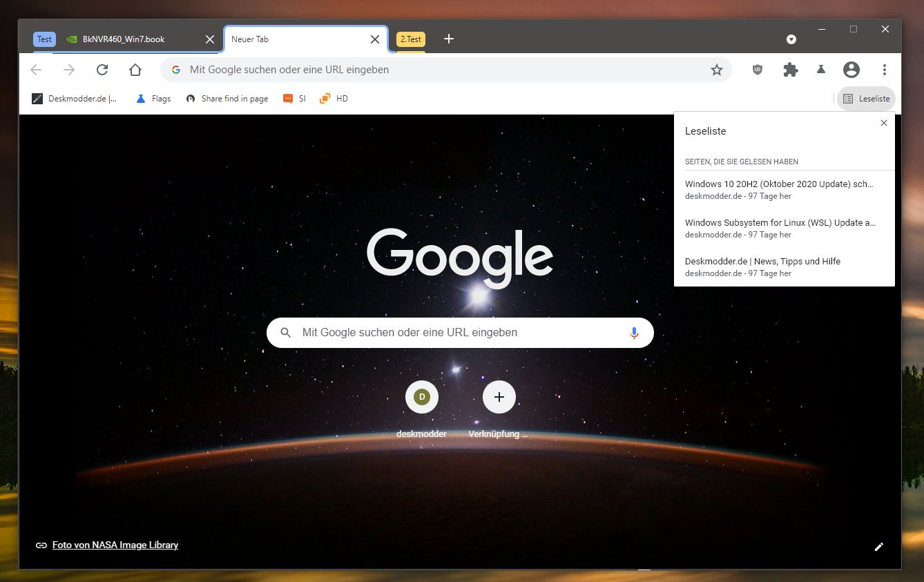This screenshot has height=582, width=924.
Task: Toggle the Leseliste button in bookmarks bar
Action: [866, 99]
